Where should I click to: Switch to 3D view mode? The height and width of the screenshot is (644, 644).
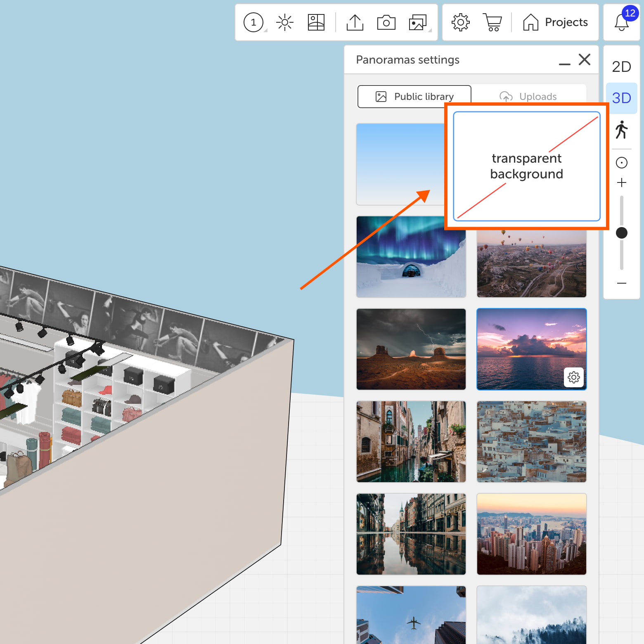point(621,98)
